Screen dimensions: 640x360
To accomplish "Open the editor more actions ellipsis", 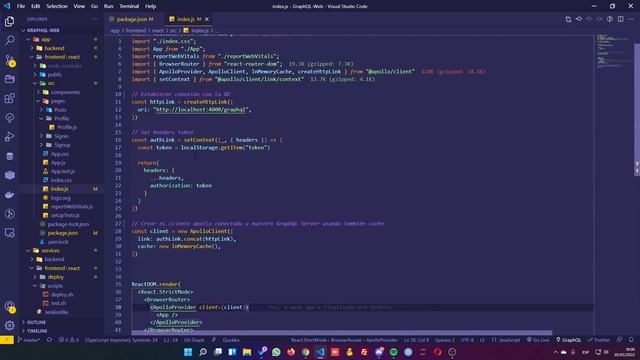I will click(631, 19).
